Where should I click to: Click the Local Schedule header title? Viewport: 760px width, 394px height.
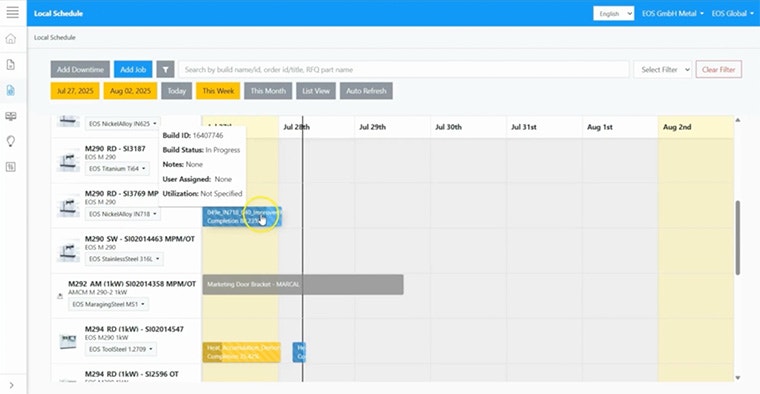[58, 14]
